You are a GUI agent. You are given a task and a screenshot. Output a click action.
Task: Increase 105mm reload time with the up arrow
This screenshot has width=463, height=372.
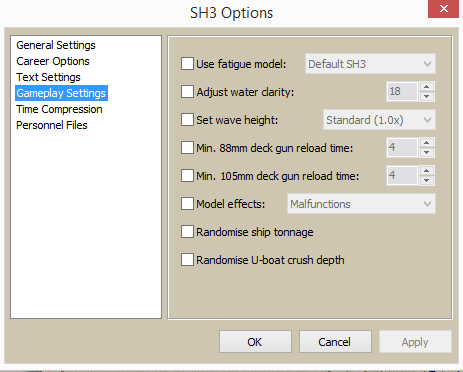[427, 171]
